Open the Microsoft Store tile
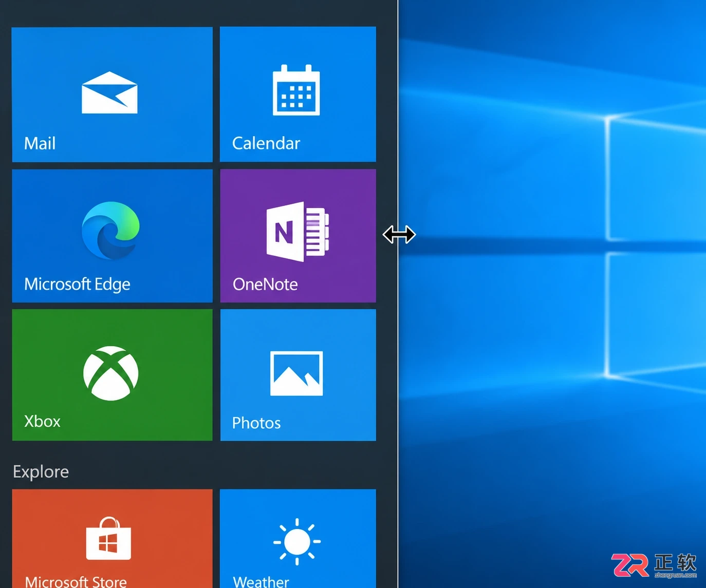 pos(112,539)
